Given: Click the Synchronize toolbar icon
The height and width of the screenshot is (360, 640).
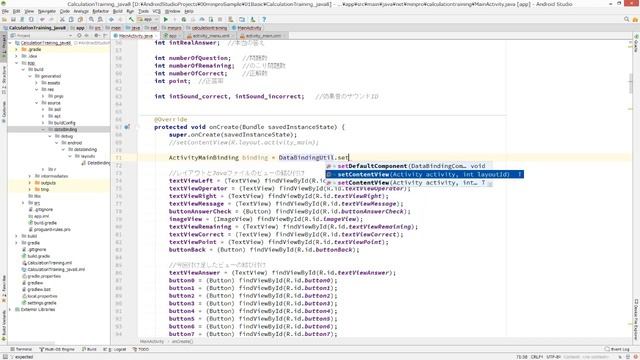Looking at the screenshot, I should (22, 19).
